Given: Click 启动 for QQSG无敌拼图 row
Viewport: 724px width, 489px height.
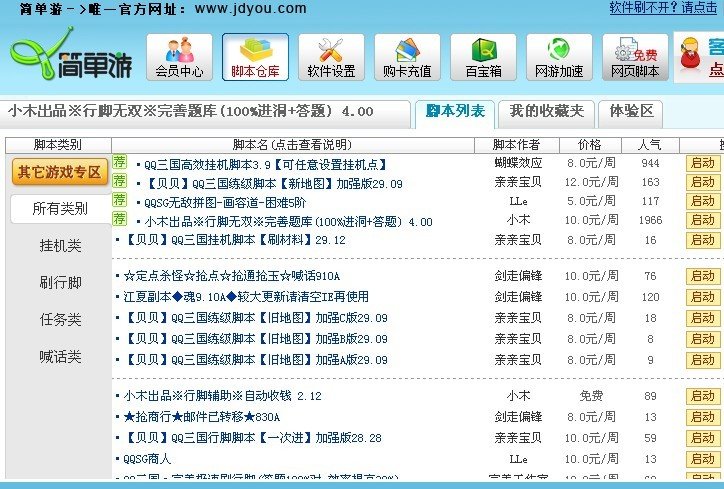Looking at the screenshot, I should (x=703, y=201).
